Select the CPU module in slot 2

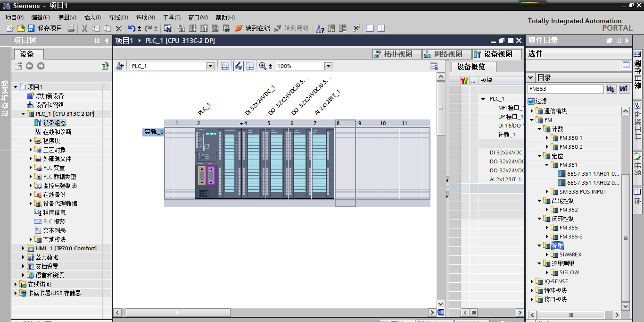206,163
